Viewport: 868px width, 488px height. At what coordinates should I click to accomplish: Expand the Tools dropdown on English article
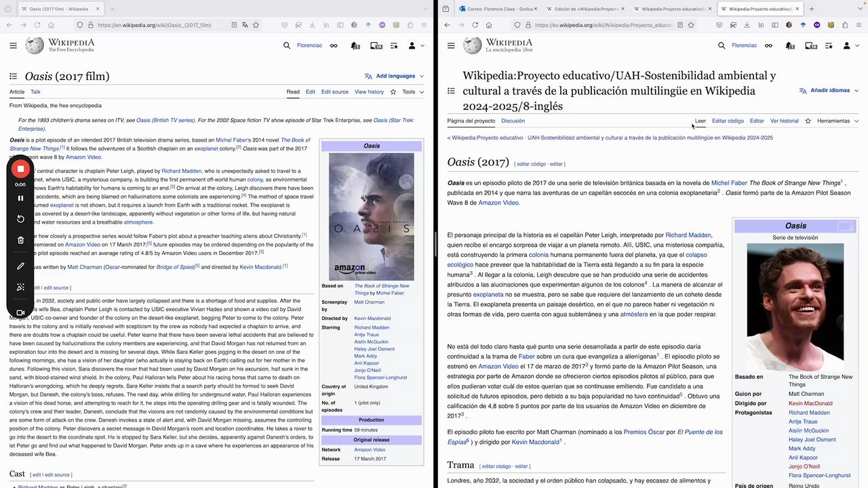pyautogui.click(x=412, y=91)
